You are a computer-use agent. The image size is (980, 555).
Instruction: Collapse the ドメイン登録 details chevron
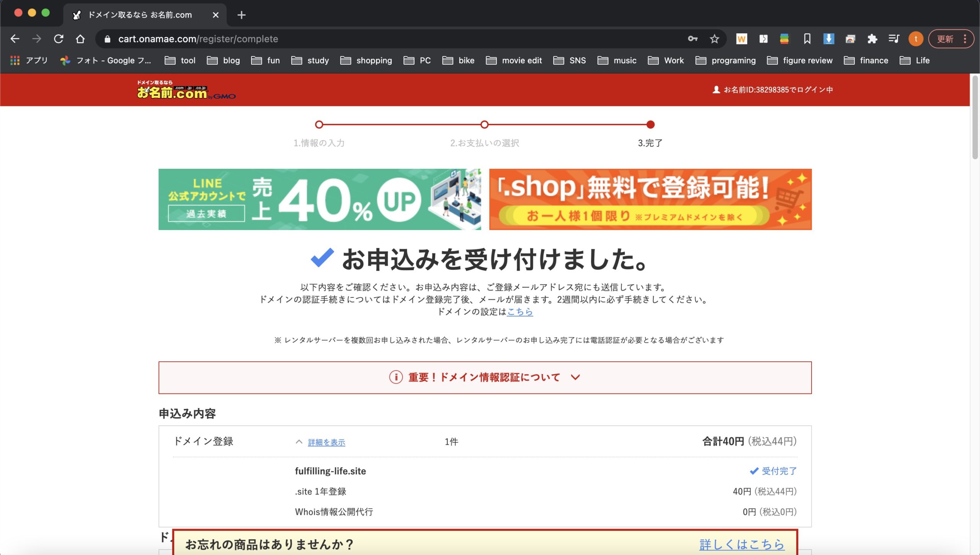tap(300, 442)
